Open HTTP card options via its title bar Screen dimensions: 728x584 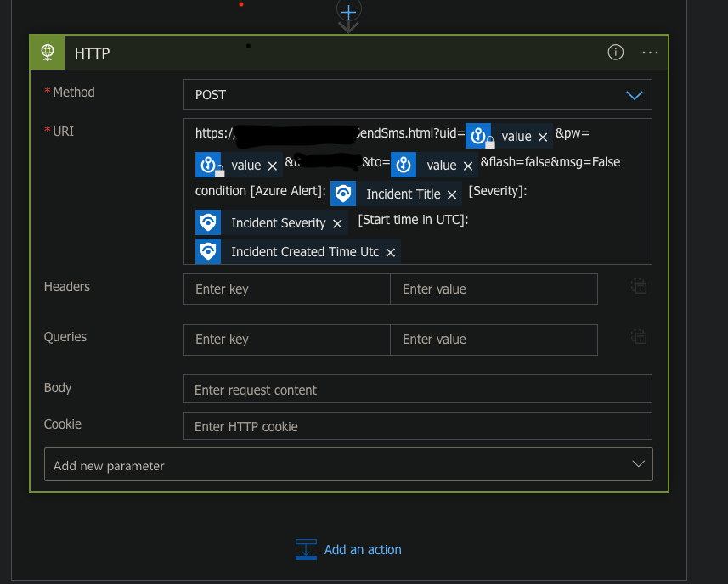[x=92, y=53]
